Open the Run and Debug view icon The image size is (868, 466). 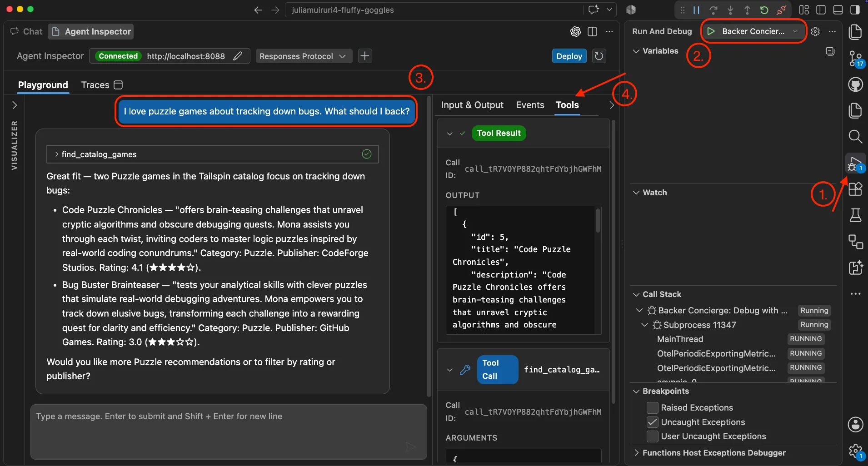(855, 164)
